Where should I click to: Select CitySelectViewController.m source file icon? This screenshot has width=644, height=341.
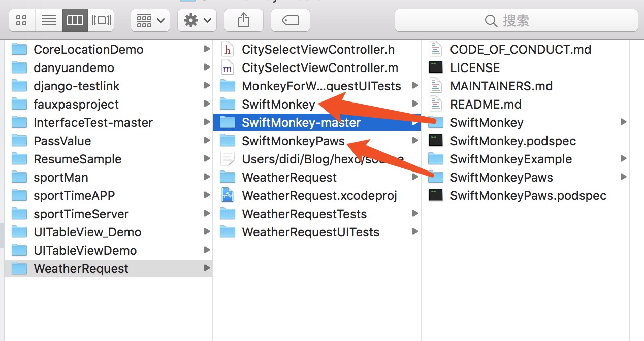[x=228, y=67]
